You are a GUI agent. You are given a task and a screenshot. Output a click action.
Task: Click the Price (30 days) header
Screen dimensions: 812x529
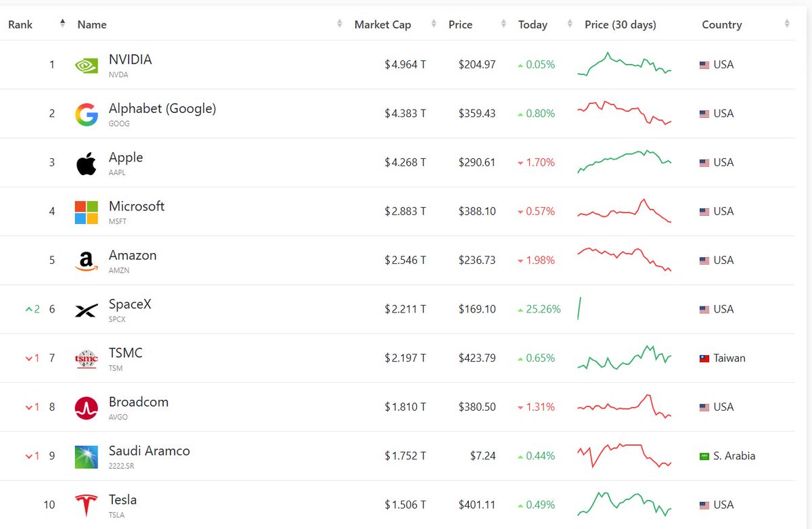(x=621, y=24)
